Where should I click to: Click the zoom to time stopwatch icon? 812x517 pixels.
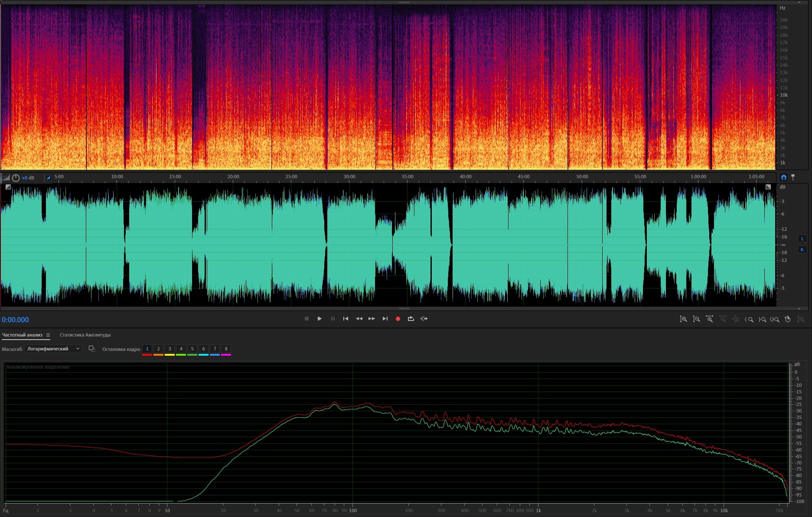pyautogui.click(x=788, y=319)
